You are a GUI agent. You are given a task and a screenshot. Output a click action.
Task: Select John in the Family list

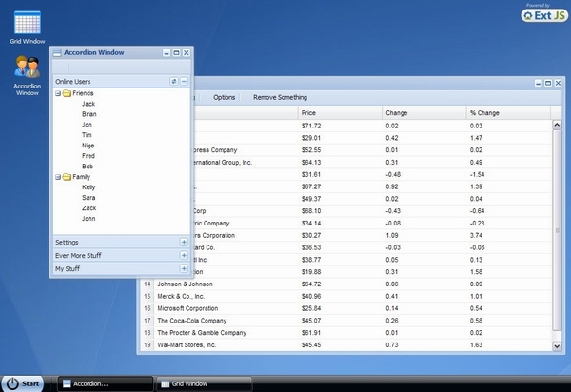coord(89,219)
